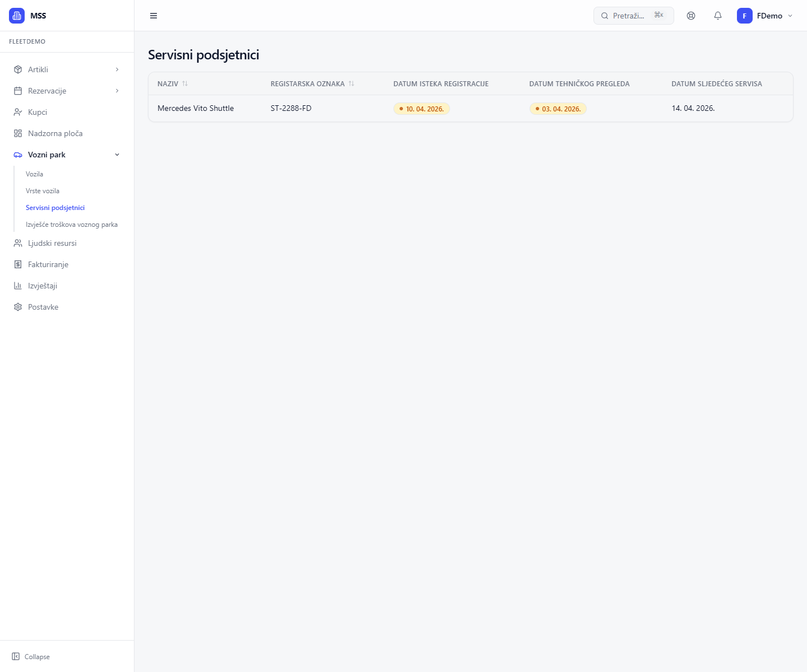Viewport: 807px width, 672px height.
Task: Open the help lifebuoy icon
Action: pos(691,16)
